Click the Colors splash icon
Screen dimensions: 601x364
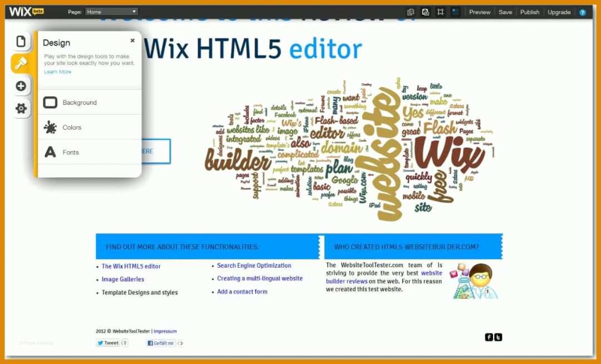click(50, 127)
